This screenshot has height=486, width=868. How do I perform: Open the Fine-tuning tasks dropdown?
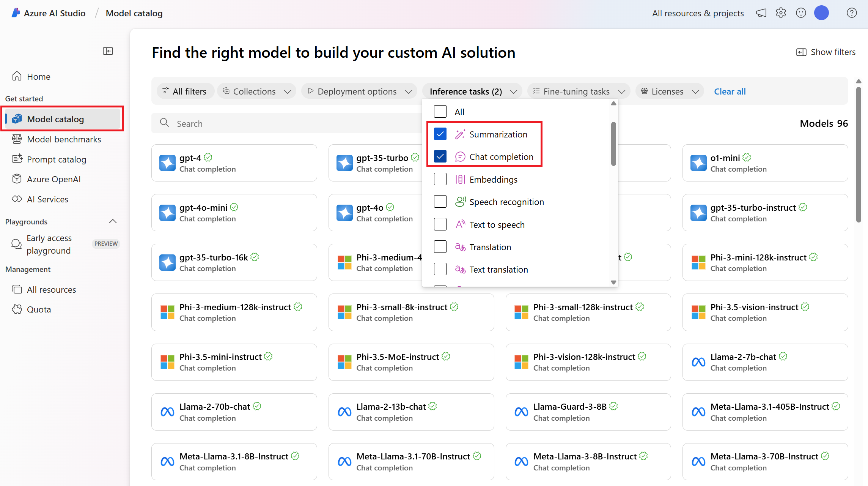(579, 91)
